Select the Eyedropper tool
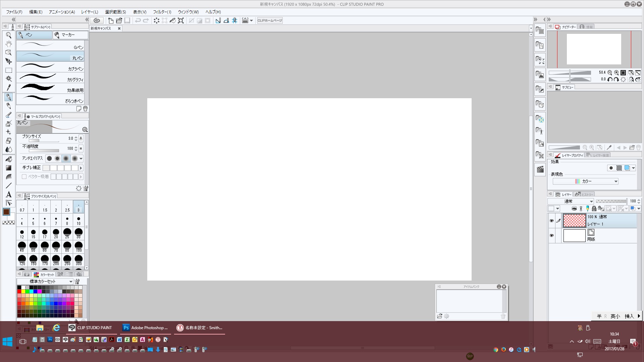Screen dimensions: 644x362 [x=9, y=87]
